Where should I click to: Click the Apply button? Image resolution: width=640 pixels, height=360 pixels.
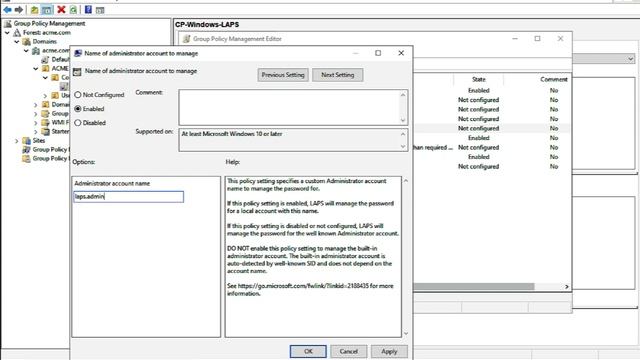pos(389,351)
